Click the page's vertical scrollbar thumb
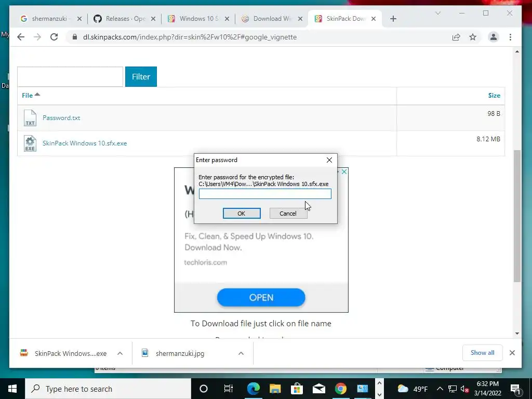Viewport: 532px width, 399px height. click(517, 216)
